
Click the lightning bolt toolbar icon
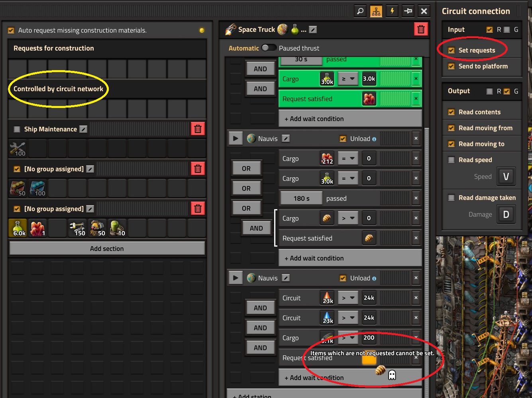(x=392, y=11)
